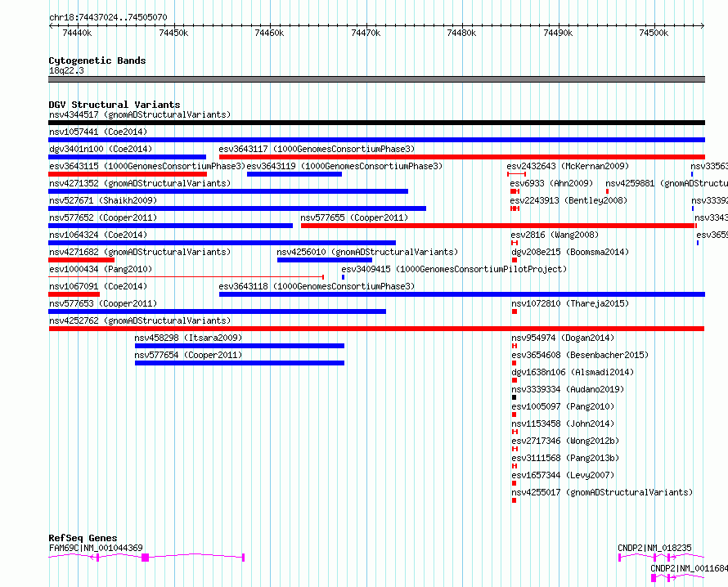Open nsv458298 (Itsara2009) label
This screenshot has height=587, width=728.
[188, 338]
